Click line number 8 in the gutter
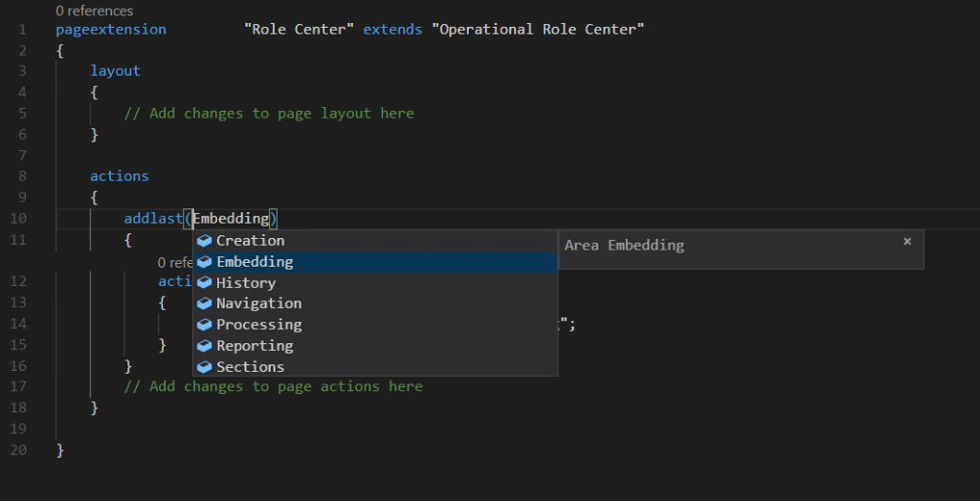The width and height of the screenshot is (980, 501). click(x=22, y=176)
